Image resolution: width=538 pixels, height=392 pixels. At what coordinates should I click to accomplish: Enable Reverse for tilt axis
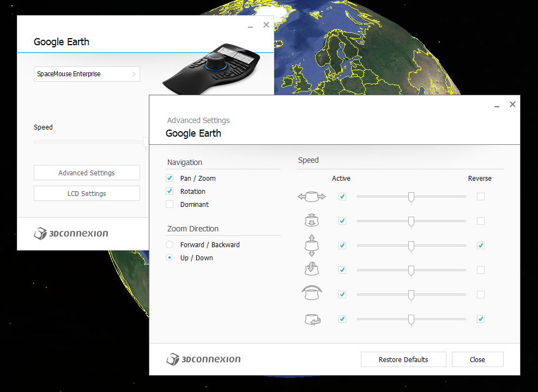(x=481, y=270)
